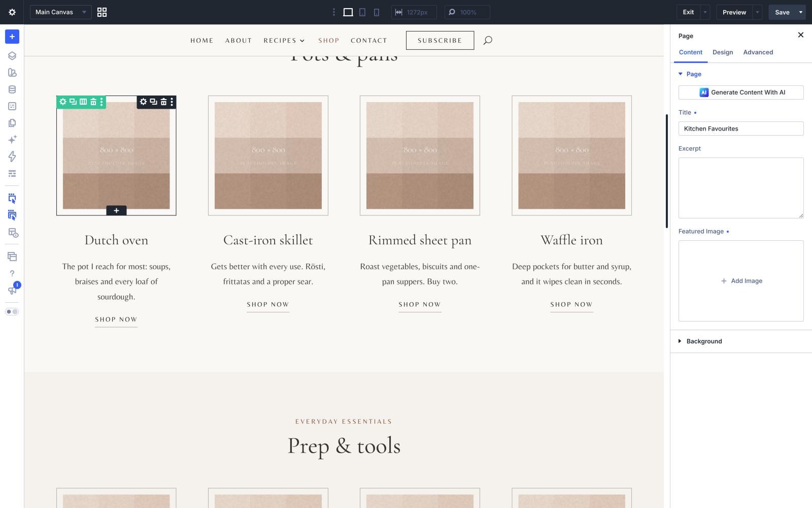
Task: Change column structure in green toolbar
Action: (83, 102)
